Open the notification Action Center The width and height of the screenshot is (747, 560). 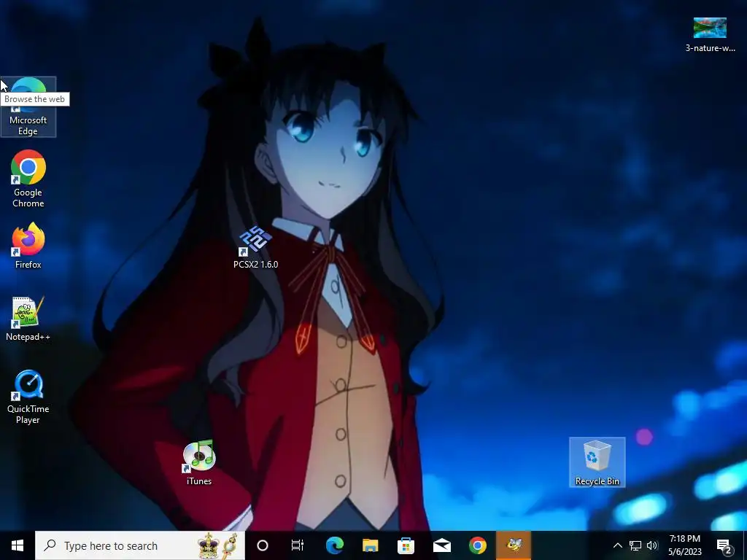[725, 545]
